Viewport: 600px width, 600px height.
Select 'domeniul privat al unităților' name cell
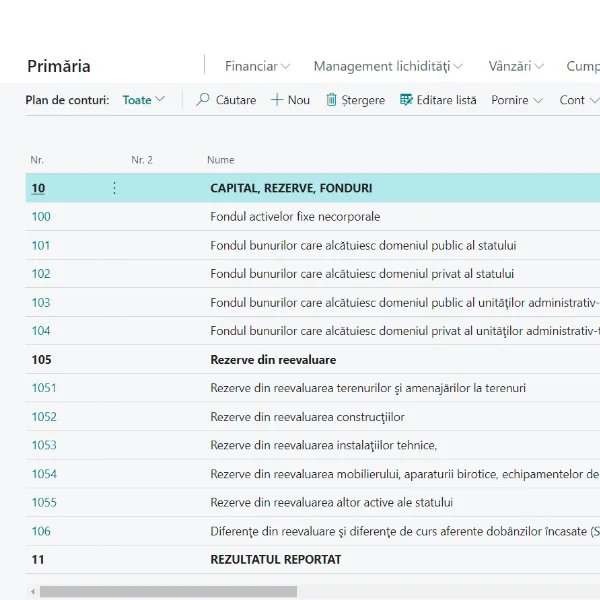click(x=405, y=331)
